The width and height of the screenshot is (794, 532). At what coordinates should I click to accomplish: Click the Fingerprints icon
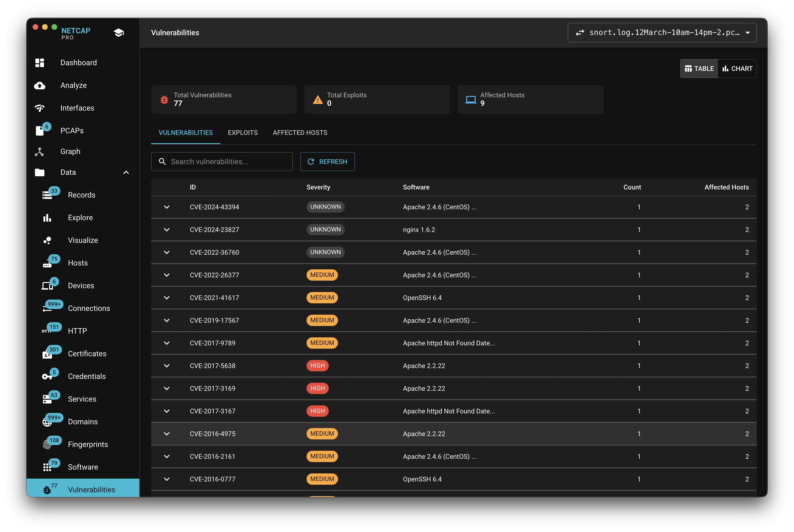pos(47,445)
